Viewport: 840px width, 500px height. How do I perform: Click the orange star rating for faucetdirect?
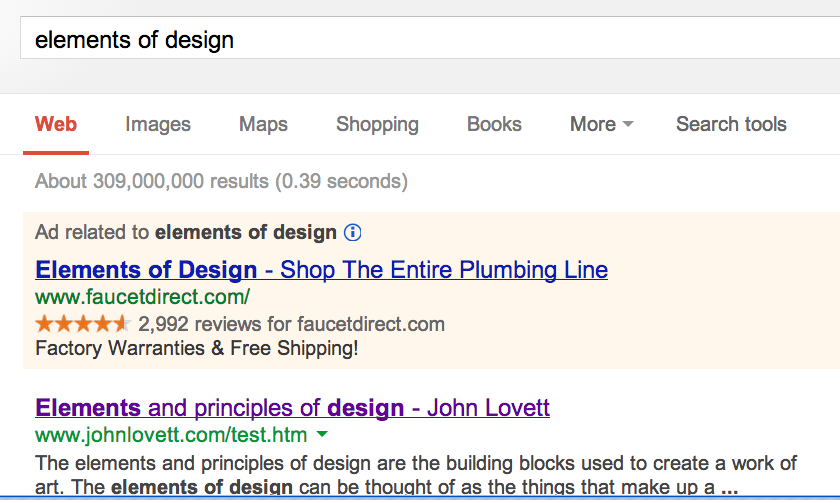pos(82,324)
